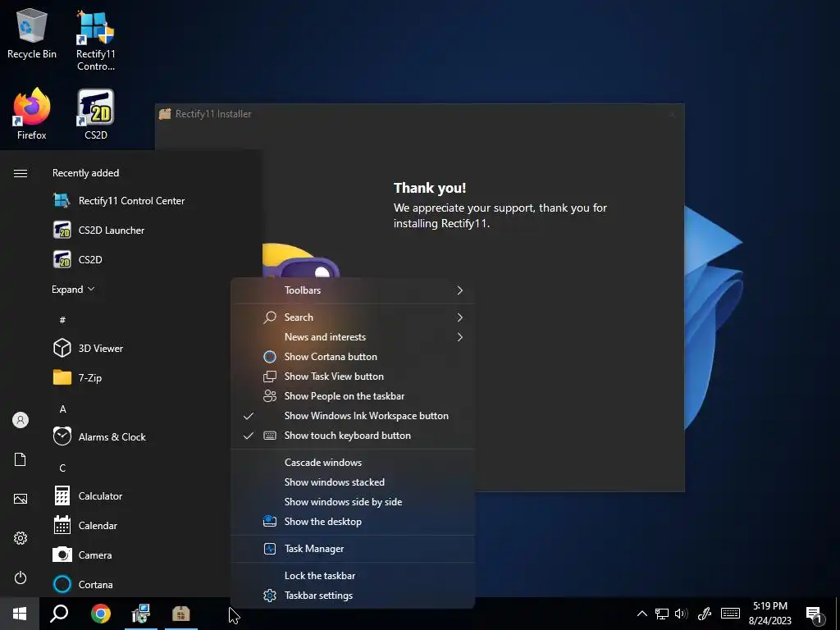The width and height of the screenshot is (840, 630).
Task: Expand the Toolbars submenu
Action: point(353,290)
